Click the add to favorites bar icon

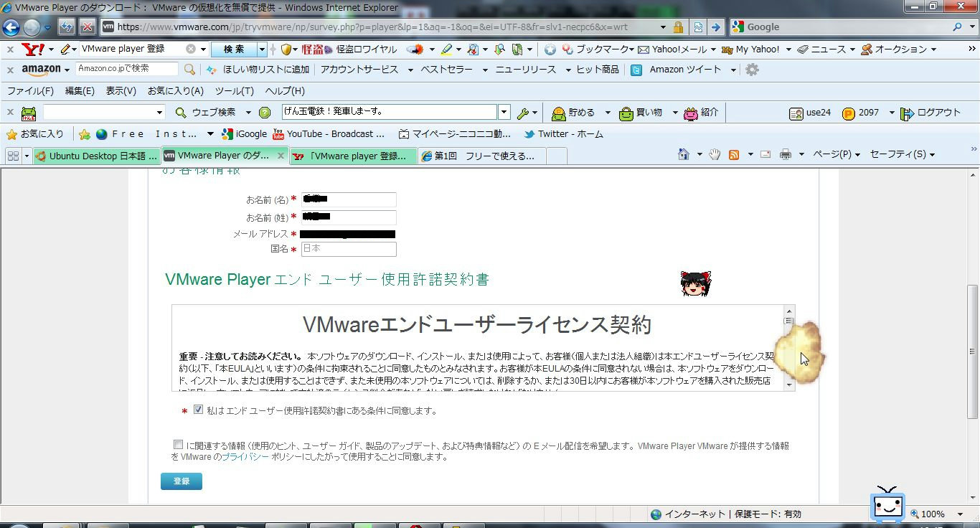coord(84,134)
